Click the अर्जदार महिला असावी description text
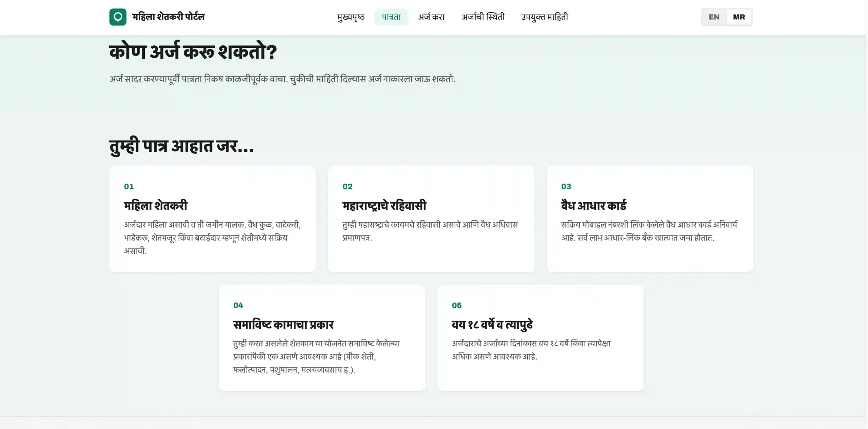 (x=212, y=238)
